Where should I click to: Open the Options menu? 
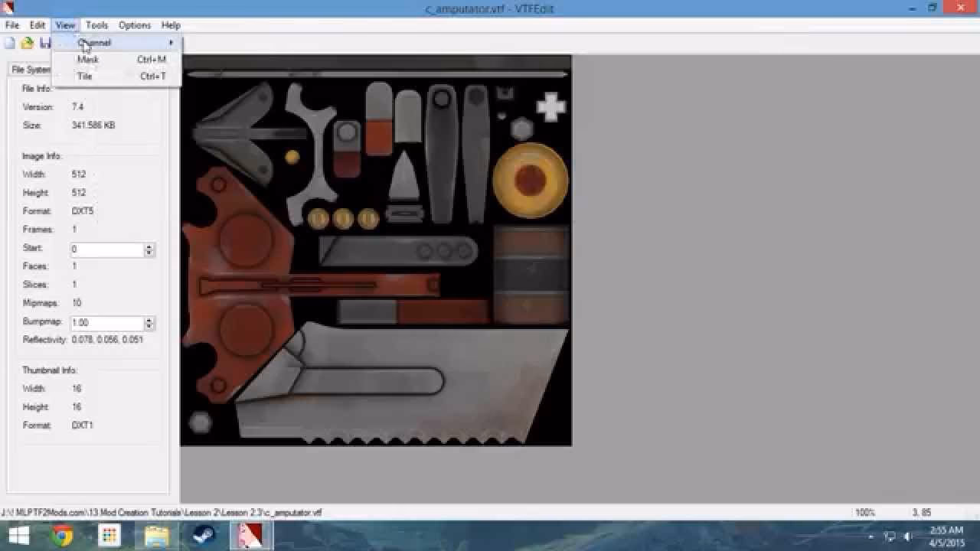[x=135, y=25]
